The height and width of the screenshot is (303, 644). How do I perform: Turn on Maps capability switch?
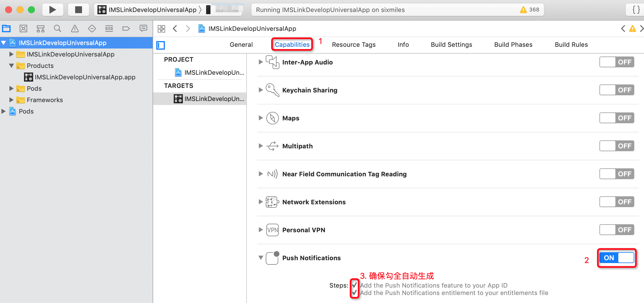pyautogui.click(x=617, y=118)
